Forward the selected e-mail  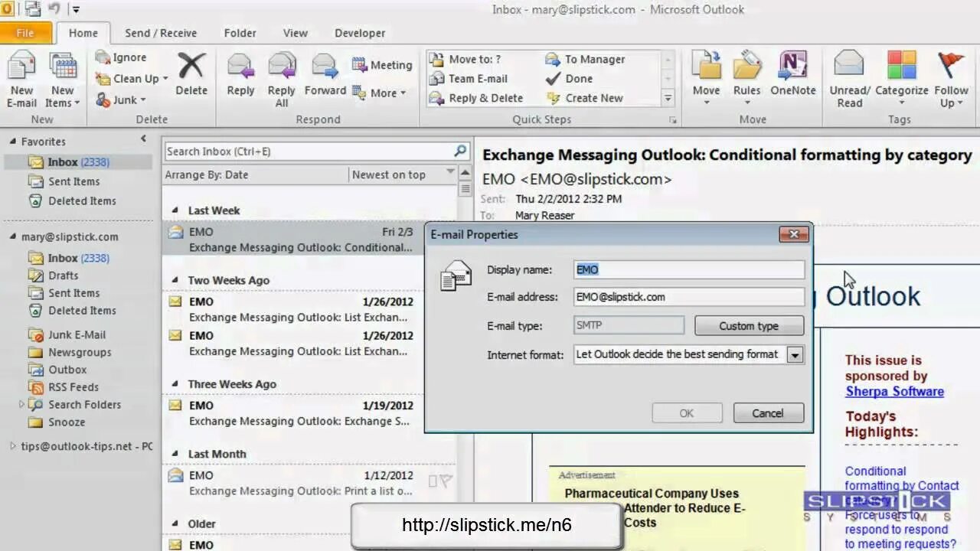[325, 74]
